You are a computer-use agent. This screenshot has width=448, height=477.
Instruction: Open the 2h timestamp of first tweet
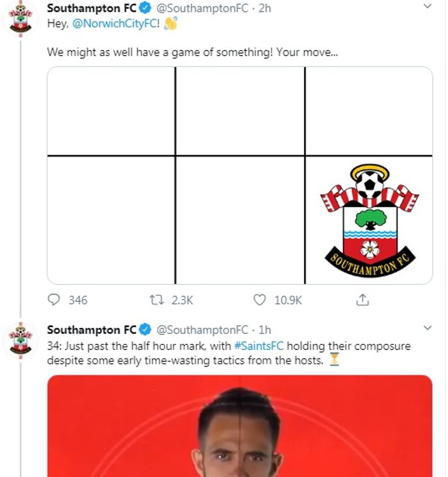click(x=265, y=9)
